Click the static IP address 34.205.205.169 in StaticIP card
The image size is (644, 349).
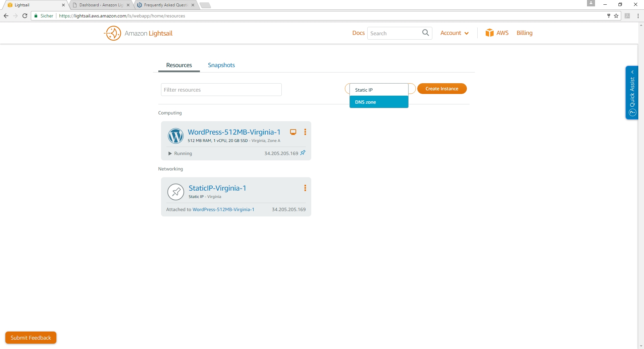289,209
